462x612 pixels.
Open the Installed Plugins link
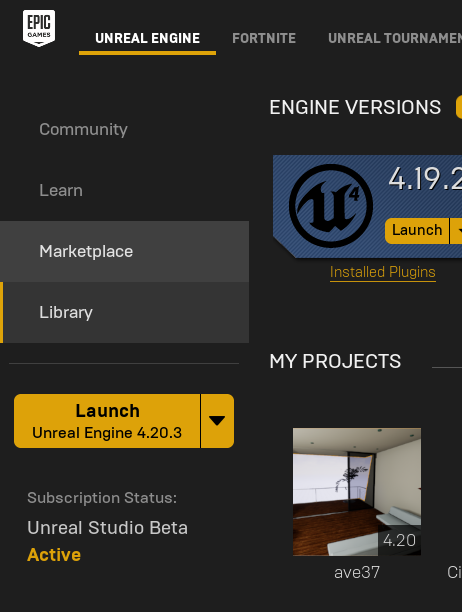click(x=382, y=272)
